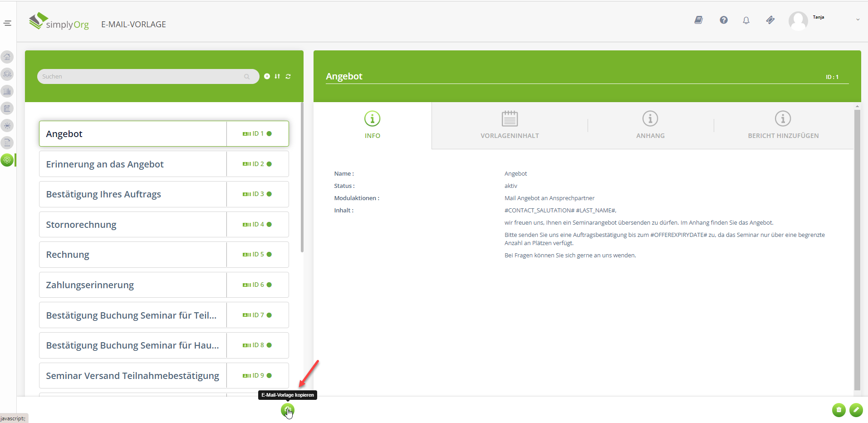The height and width of the screenshot is (423, 868).
Task: Delete the template with trash icon
Action: tap(839, 410)
